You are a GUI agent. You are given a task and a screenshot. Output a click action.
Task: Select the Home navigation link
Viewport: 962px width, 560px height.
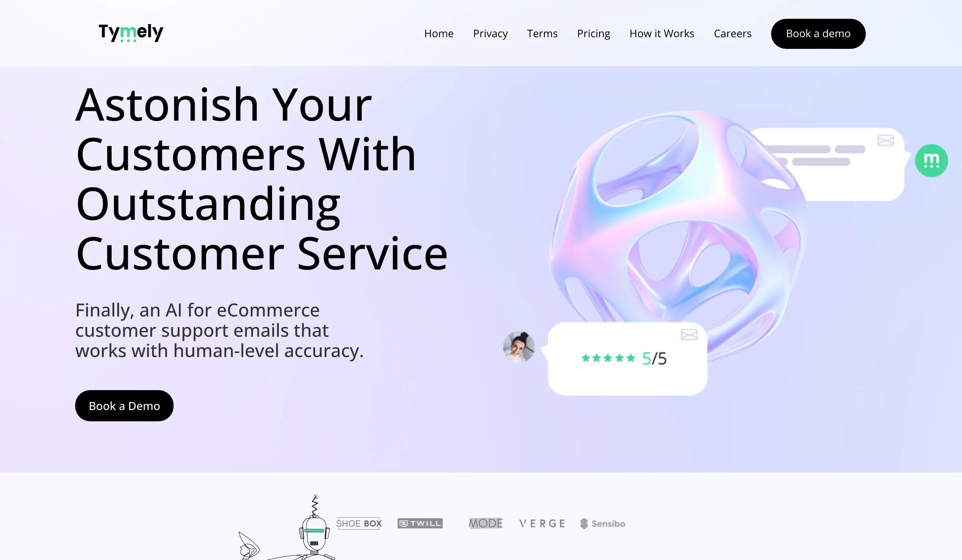pos(439,33)
